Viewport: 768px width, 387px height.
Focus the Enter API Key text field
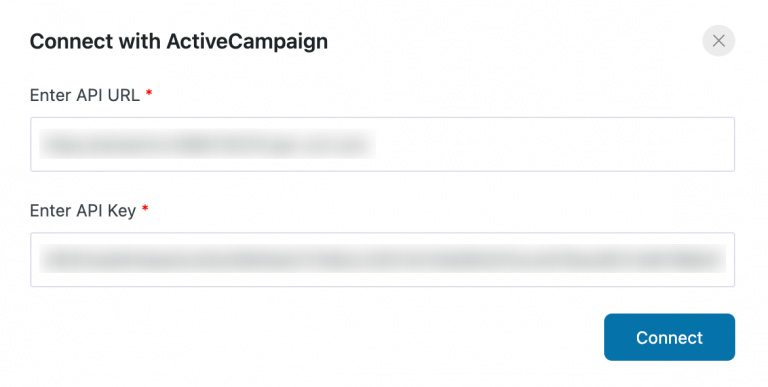pos(382,260)
